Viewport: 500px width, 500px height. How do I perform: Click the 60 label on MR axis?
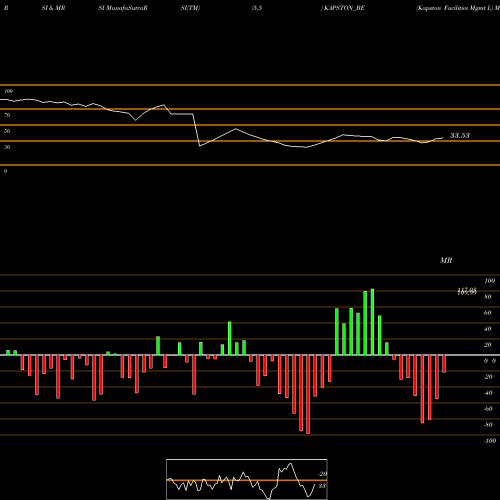488,313
